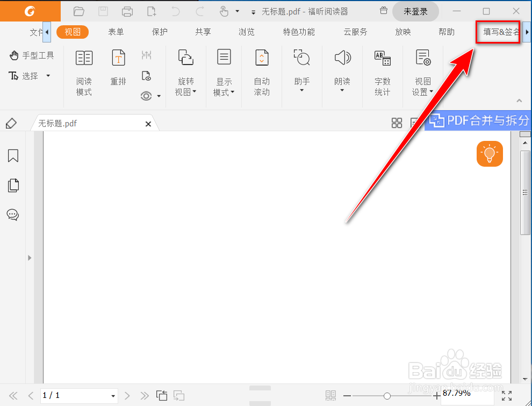Click the previous view icon
This screenshot has height=406, width=532.
(x=162, y=395)
